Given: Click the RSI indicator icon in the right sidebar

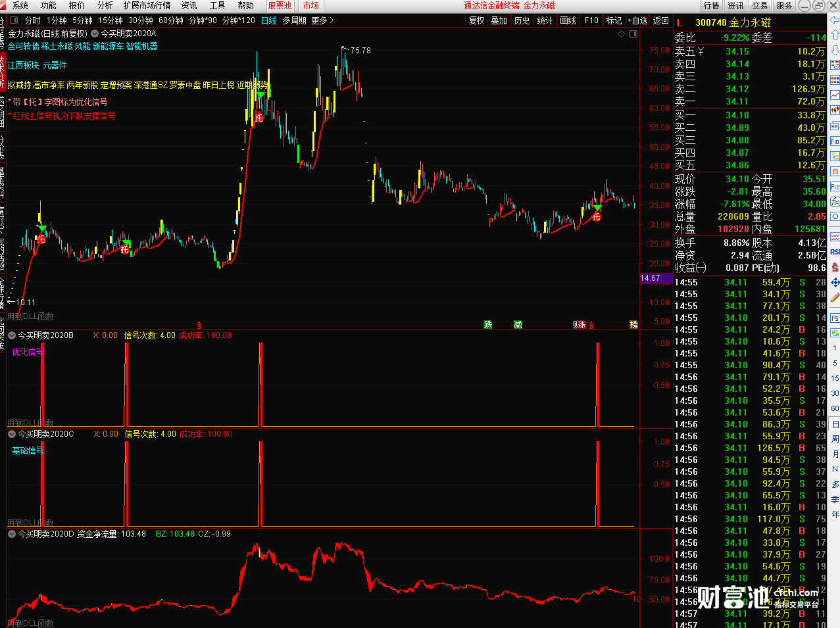Looking at the screenshot, I should pos(835,252).
